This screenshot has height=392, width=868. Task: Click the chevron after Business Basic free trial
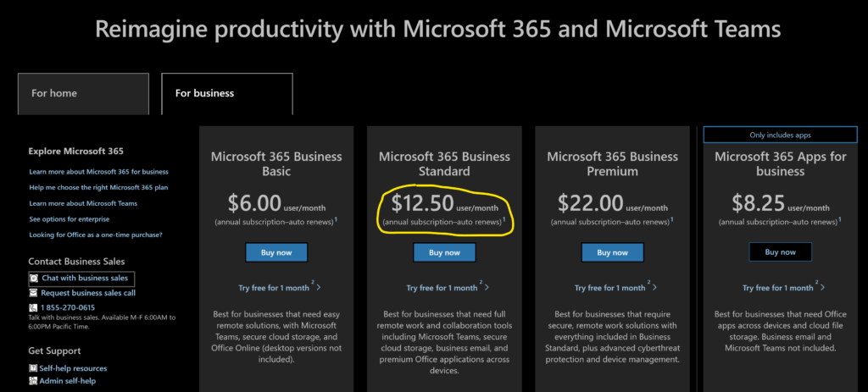[319, 288]
